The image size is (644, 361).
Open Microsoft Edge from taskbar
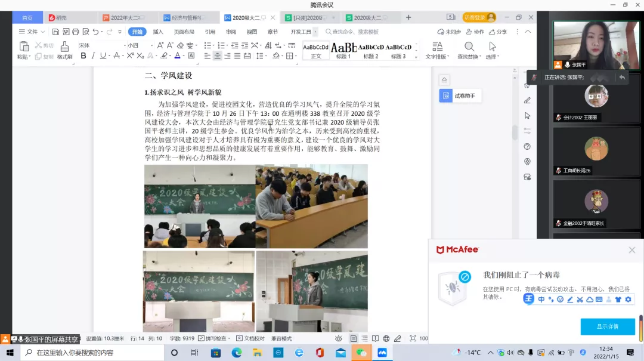[237, 353]
